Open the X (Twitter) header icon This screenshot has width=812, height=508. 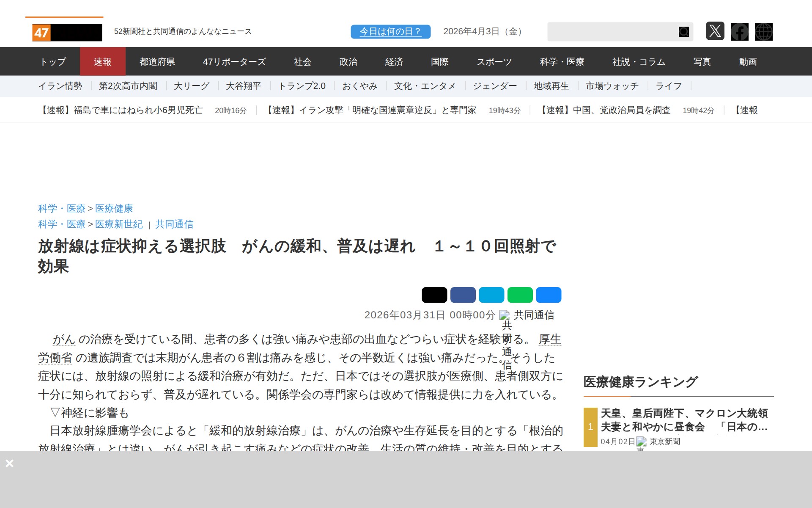(715, 31)
